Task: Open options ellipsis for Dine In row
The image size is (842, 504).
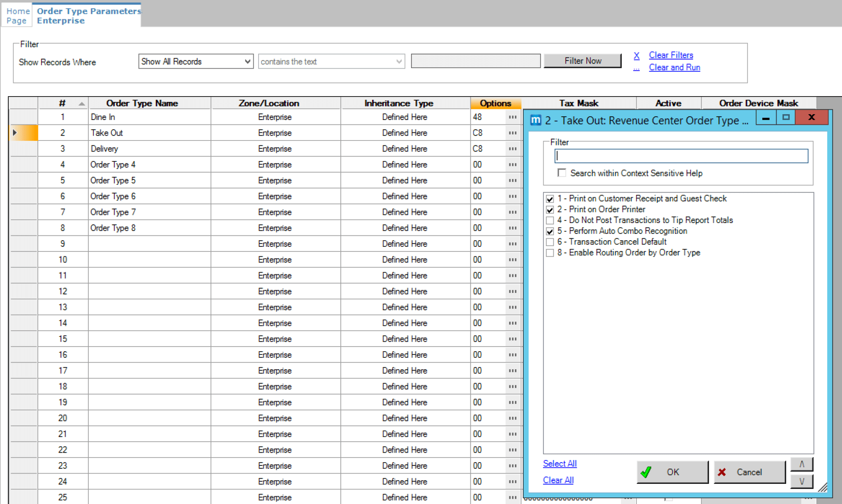Action: [x=512, y=117]
